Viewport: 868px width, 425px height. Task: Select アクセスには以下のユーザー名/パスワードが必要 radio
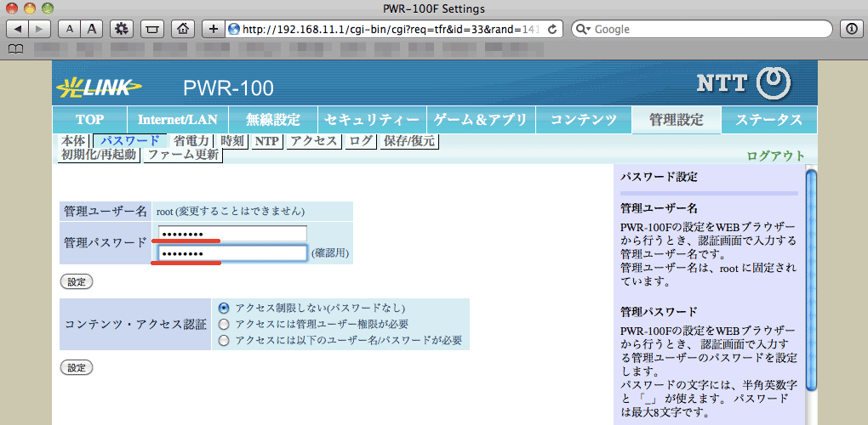(x=224, y=341)
